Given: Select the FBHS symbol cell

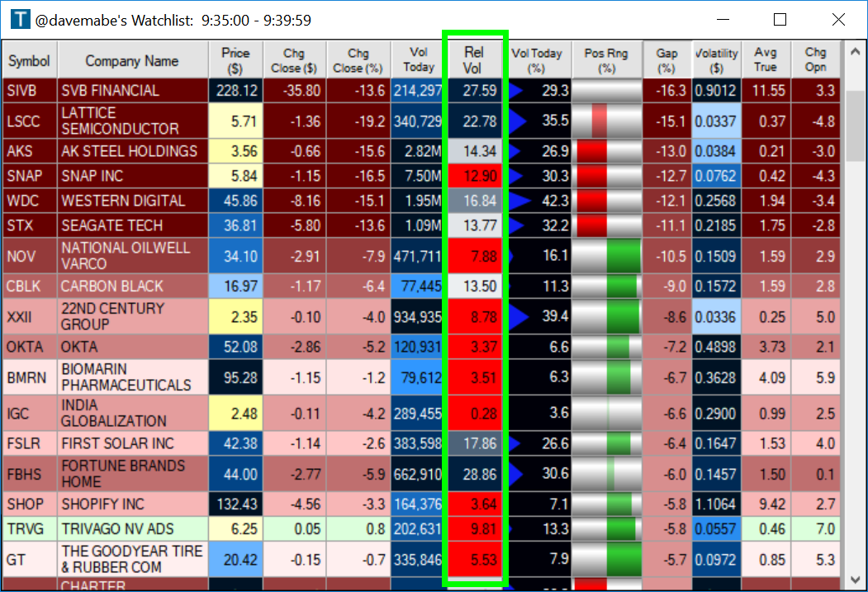Looking at the screenshot, I should (x=30, y=474).
